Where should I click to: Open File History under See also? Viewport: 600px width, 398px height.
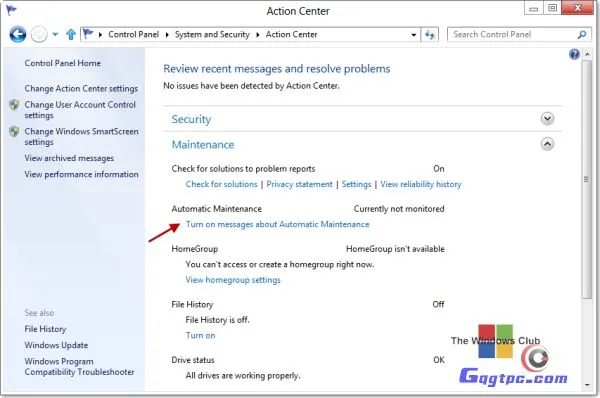coord(45,329)
